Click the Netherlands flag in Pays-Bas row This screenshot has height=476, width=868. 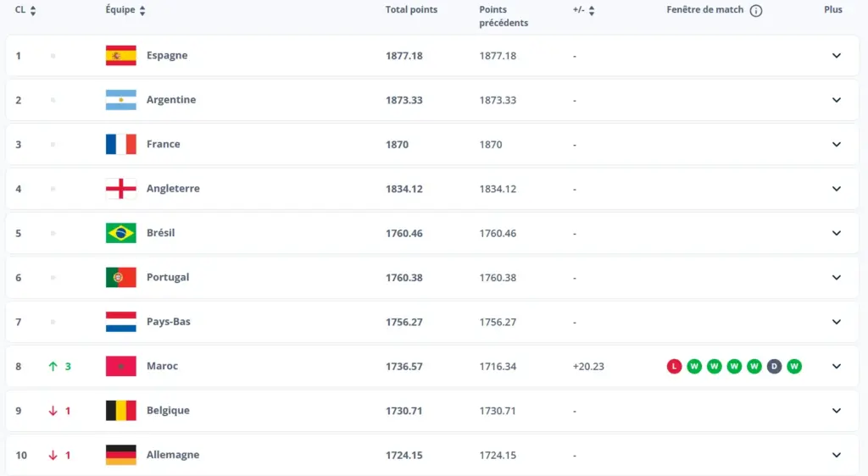120,322
